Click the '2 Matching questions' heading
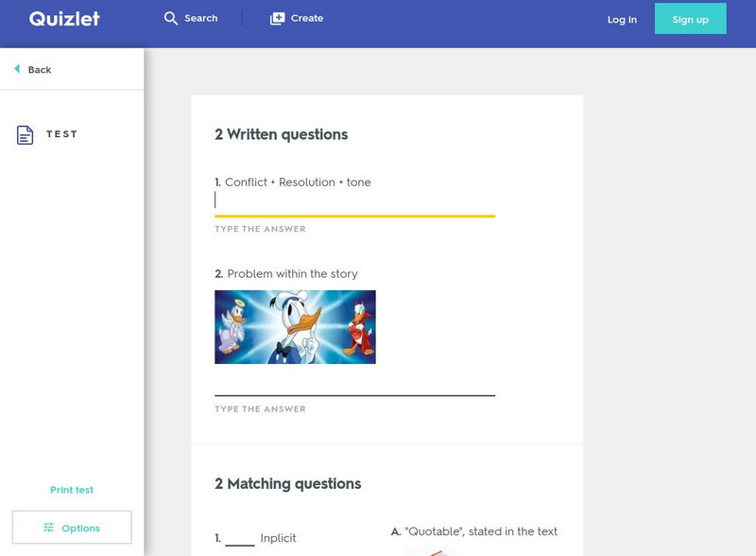This screenshot has width=756, height=556. coord(288,483)
